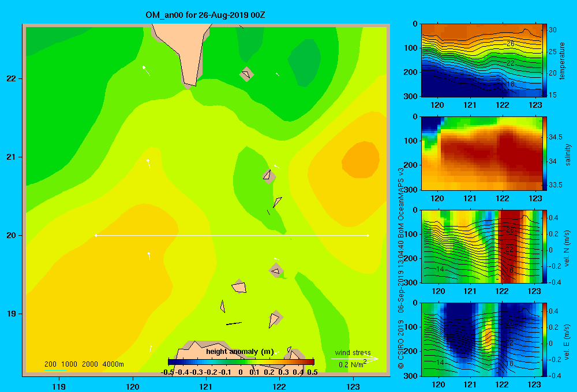Click the "300" depth label on the salinity panel
Viewport: 577px width, 392px height.
tap(411, 190)
